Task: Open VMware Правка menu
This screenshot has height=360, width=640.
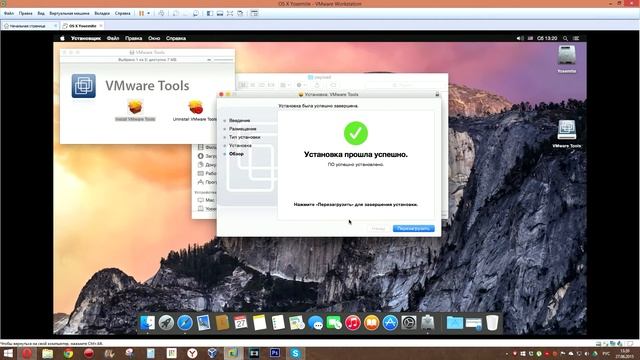Action: [x=25, y=13]
